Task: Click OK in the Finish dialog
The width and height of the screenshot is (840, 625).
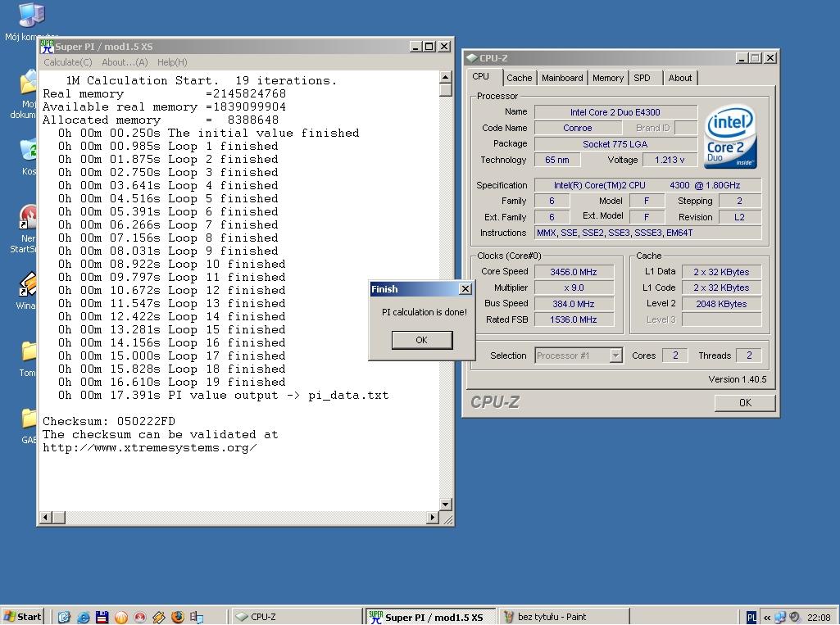Action: pos(421,340)
